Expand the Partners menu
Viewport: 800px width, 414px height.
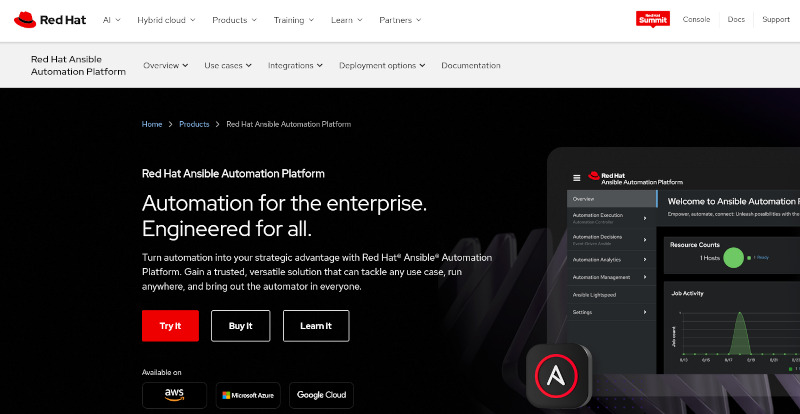(x=400, y=20)
